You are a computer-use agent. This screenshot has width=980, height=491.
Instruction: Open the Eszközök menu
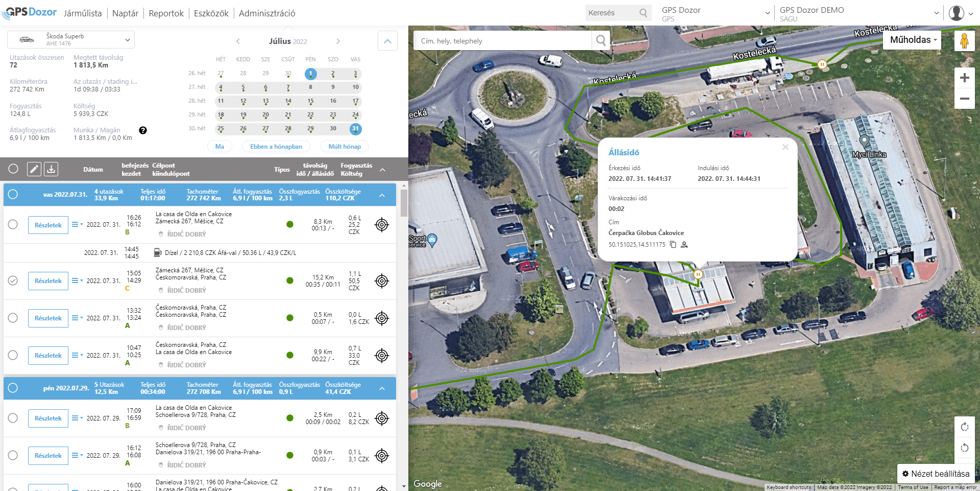pos(211,13)
